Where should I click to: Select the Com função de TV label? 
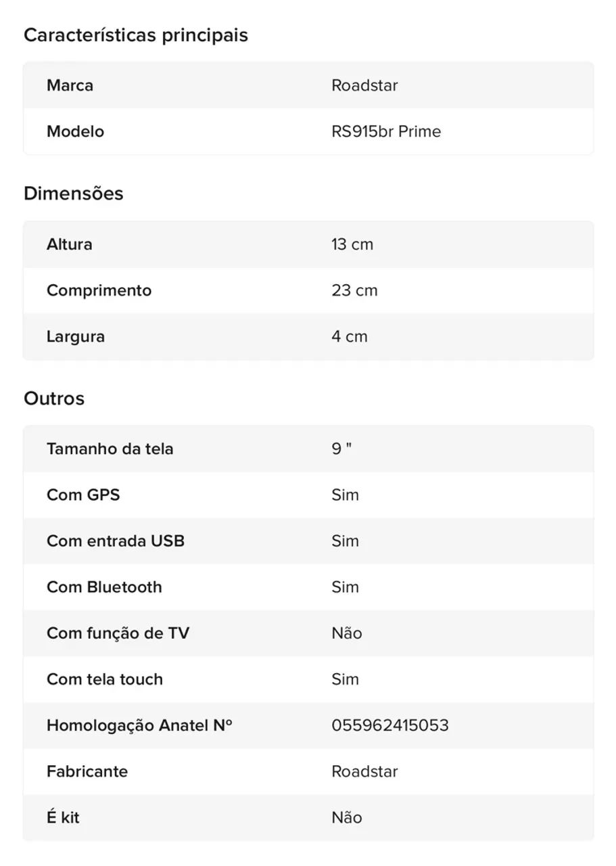click(118, 633)
